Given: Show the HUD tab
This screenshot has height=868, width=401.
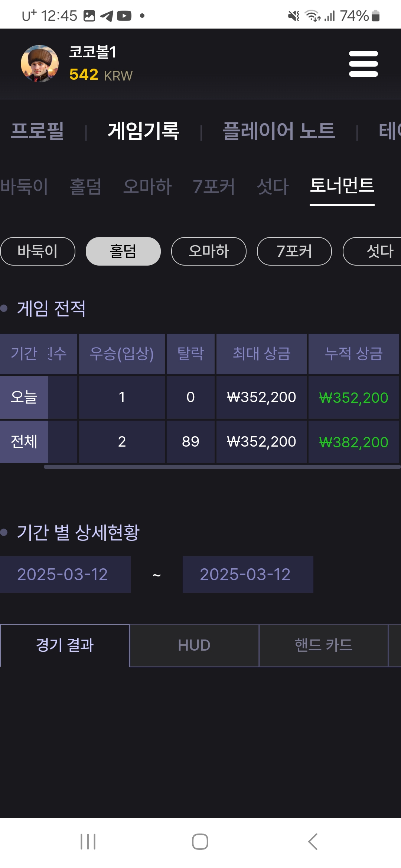Looking at the screenshot, I should tap(194, 645).
